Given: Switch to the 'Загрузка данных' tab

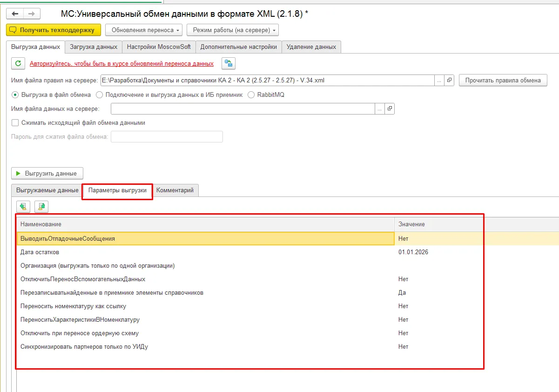Looking at the screenshot, I should point(94,47).
